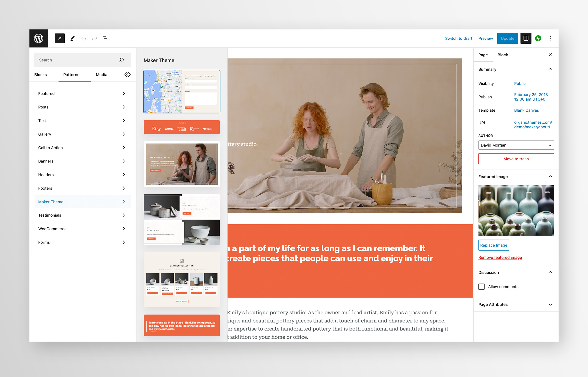Click the Replace Image button

coord(494,245)
